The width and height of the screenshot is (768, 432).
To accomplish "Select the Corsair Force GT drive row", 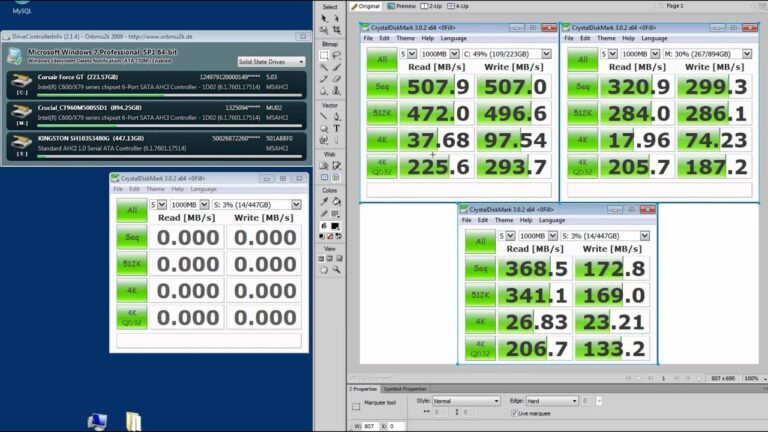I will click(x=157, y=84).
